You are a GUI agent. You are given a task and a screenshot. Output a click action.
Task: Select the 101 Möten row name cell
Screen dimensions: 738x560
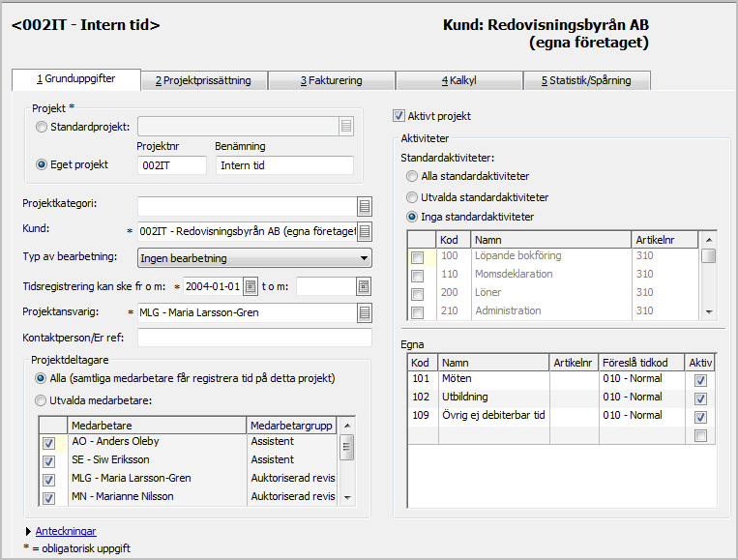[x=493, y=379]
